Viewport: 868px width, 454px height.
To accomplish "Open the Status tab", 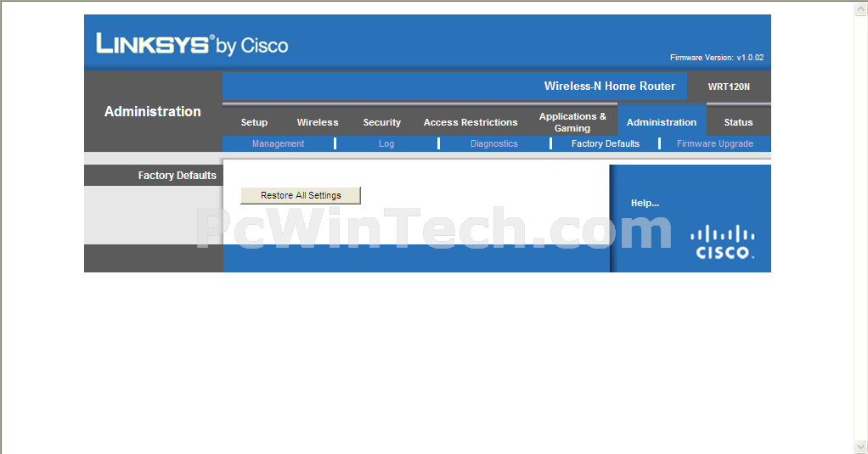I will 738,122.
